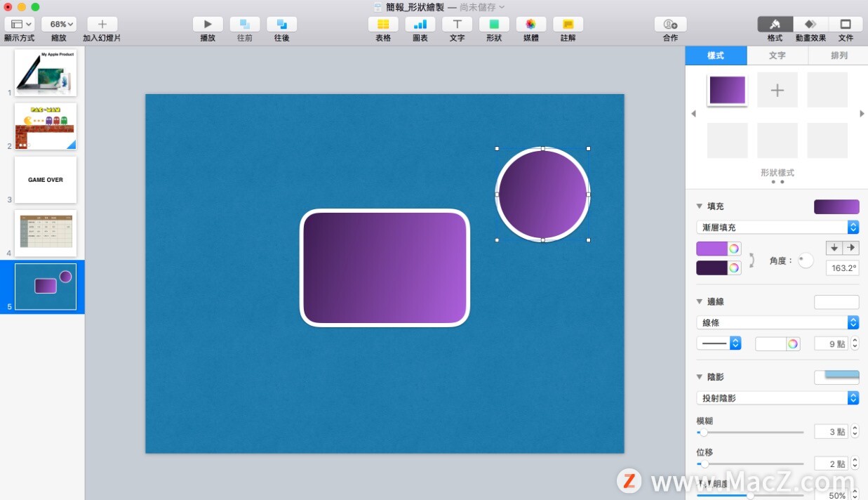Show the Document (文件) inspector
Viewport: 868px width, 500px height.
[x=846, y=24]
